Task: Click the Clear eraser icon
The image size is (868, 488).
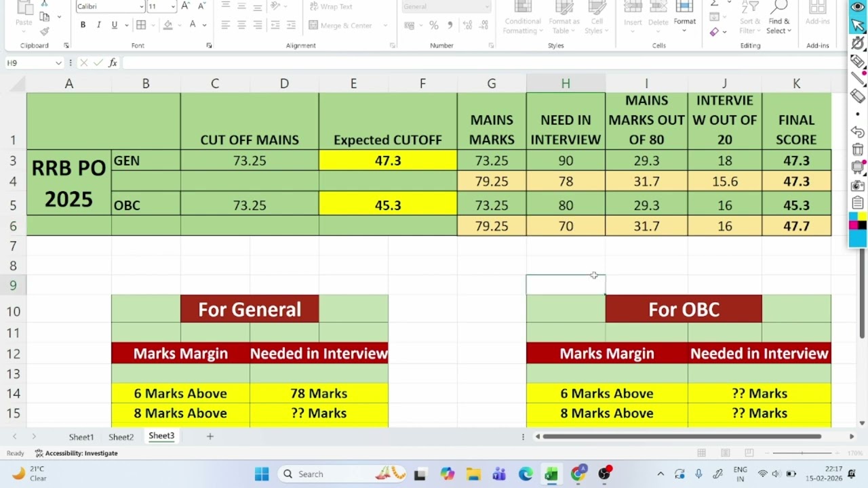Action: click(x=715, y=31)
